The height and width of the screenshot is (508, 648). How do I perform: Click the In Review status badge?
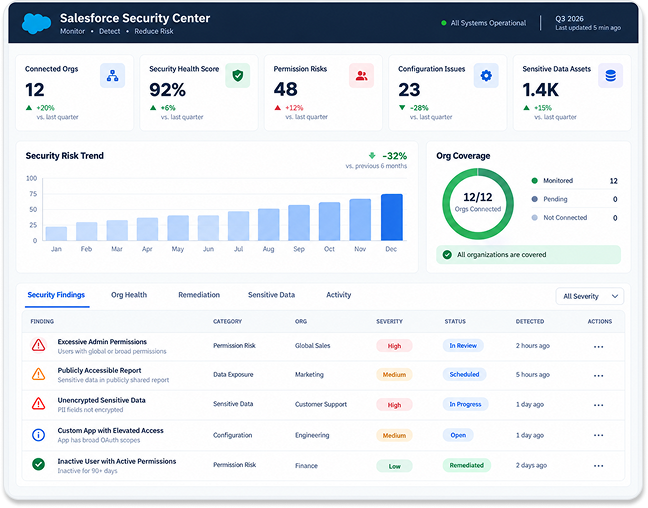[463, 346]
